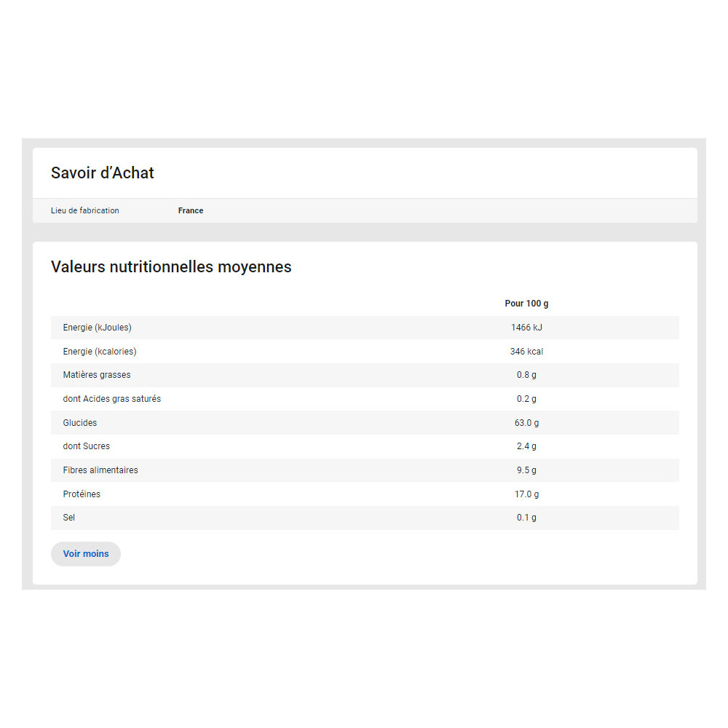Screen dimensions: 728x728
Task: Click the France value
Action: coord(191,210)
